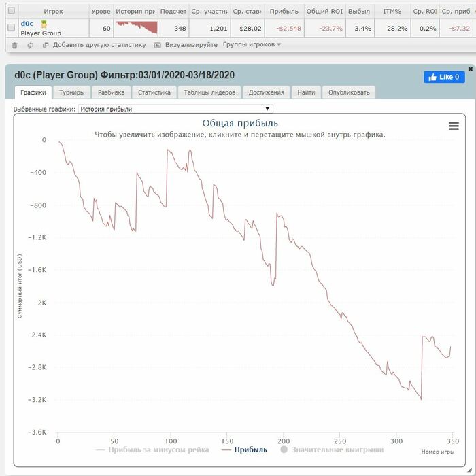Toggle Прибыль за минусом рейка series
Screen dimensions: 476x476
152,449
